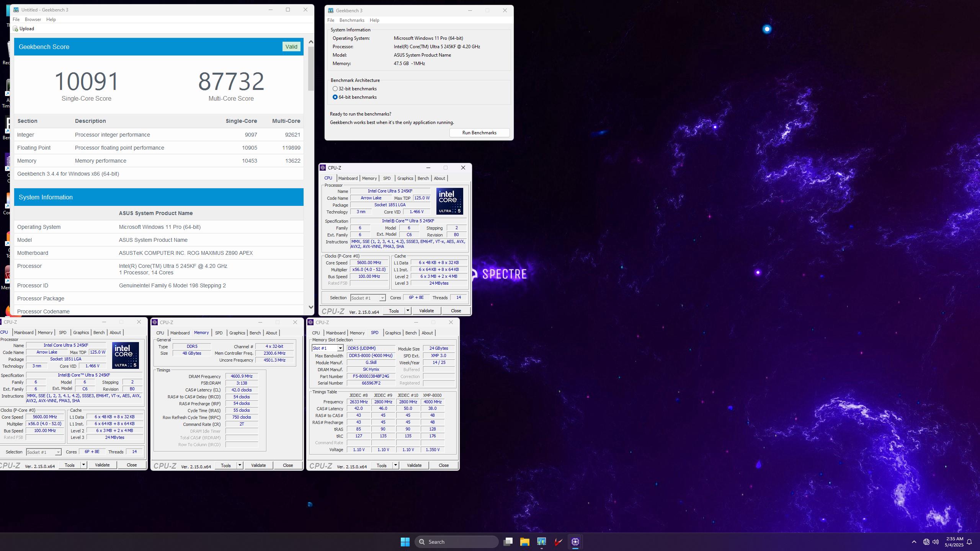
Task: Click the Max Bandwidth DDR5-8000 field
Action: click(x=371, y=356)
